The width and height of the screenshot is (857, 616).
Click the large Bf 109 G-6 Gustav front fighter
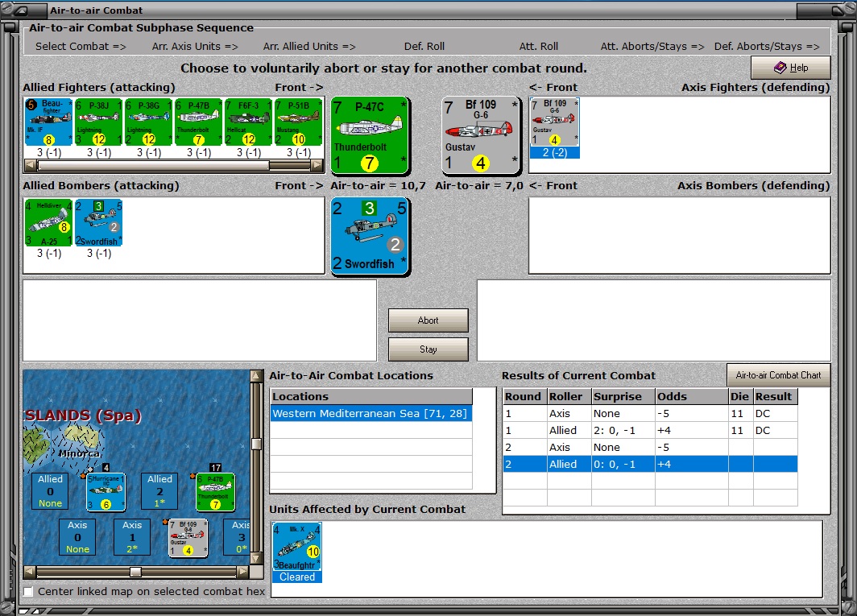[480, 135]
